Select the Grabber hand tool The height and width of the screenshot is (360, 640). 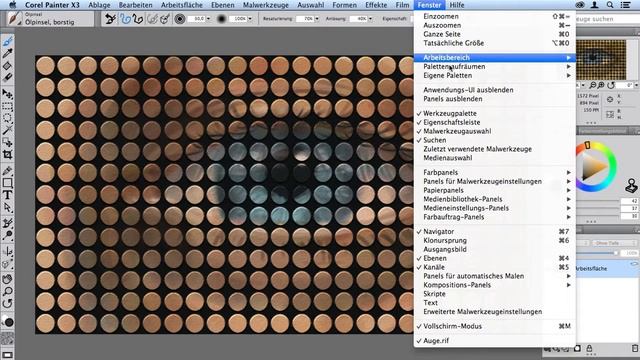7,280
